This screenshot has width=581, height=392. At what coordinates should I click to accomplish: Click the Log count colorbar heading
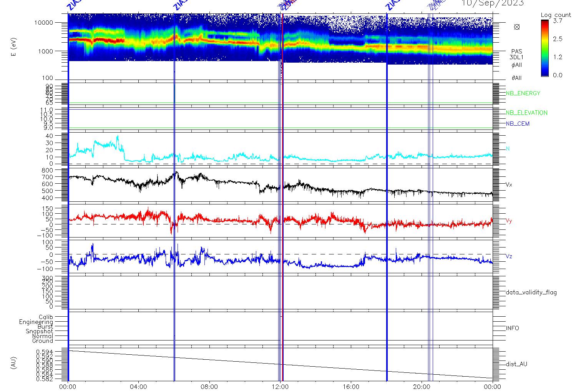556,15
